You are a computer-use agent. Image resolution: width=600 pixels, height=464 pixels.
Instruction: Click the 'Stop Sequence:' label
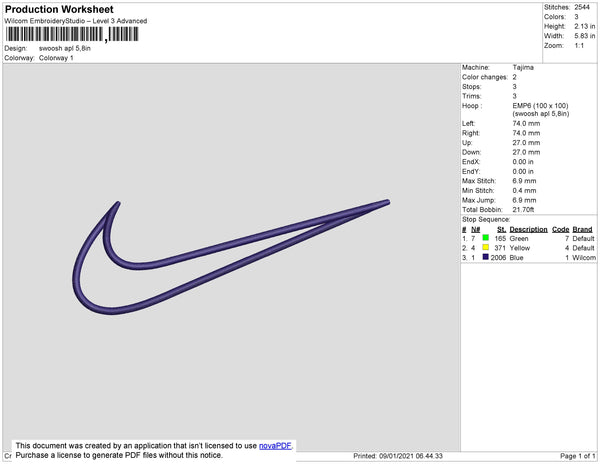click(486, 220)
